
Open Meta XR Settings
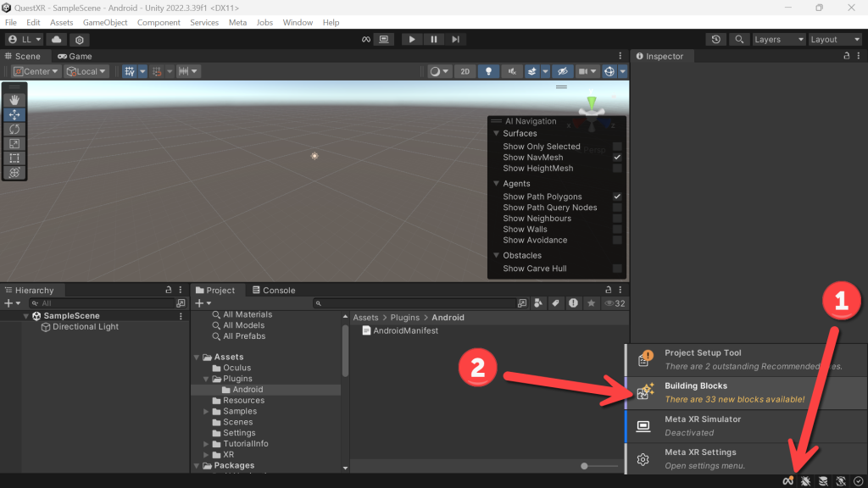point(746,458)
